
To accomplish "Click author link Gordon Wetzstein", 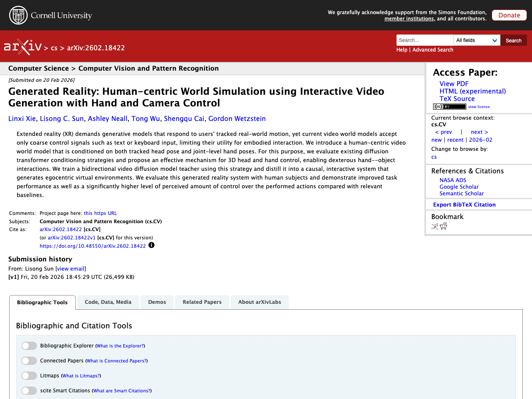I will [x=237, y=118].
